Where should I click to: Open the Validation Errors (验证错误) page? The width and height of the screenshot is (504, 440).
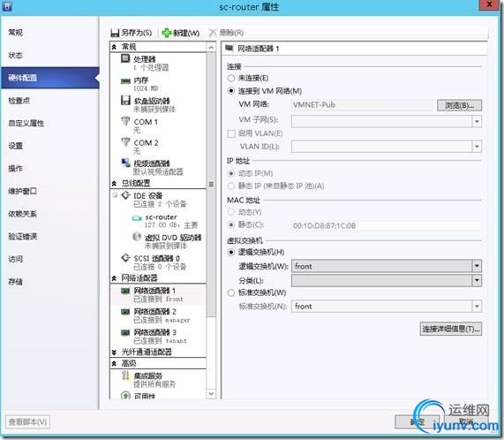pos(49,237)
